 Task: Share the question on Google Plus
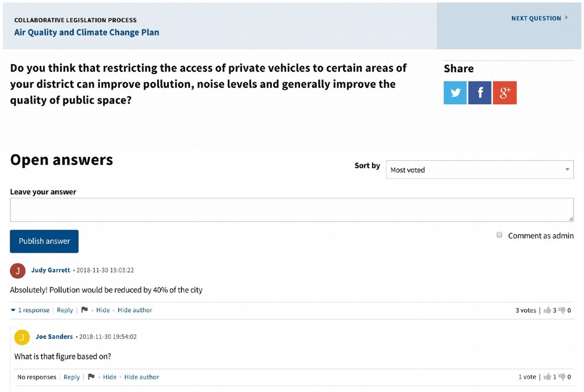(x=505, y=93)
